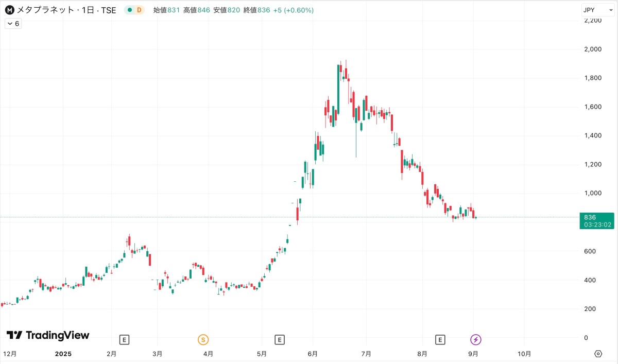This screenshot has height=364, width=618.
Task: Click the 2025 time axis label
Action: pyautogui.click(x=63, y=354)
